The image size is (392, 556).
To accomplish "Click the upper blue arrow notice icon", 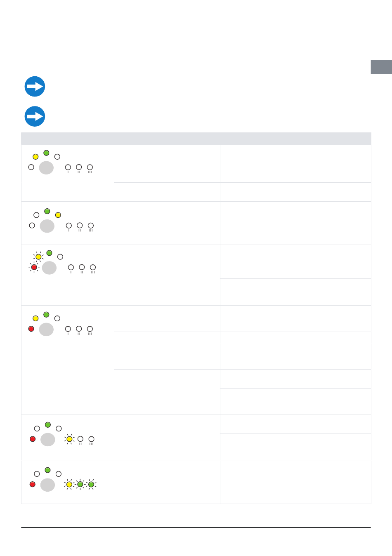I will tap(35, 87).
